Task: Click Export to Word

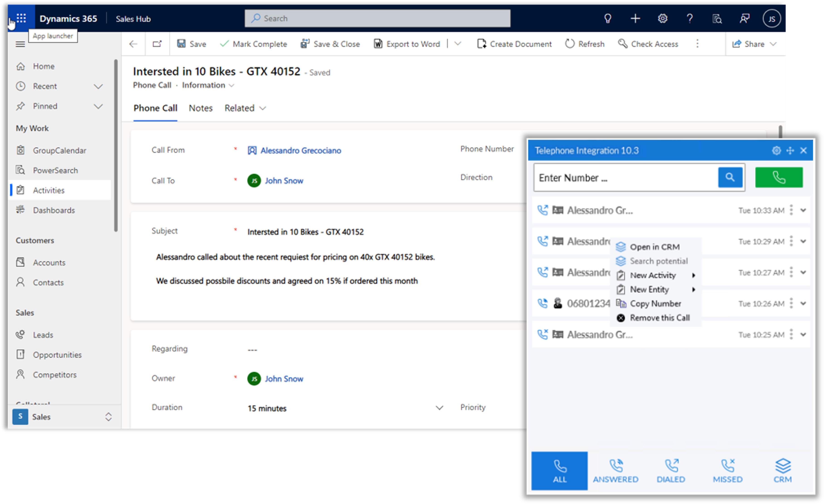Action: (x=407, y=44)
